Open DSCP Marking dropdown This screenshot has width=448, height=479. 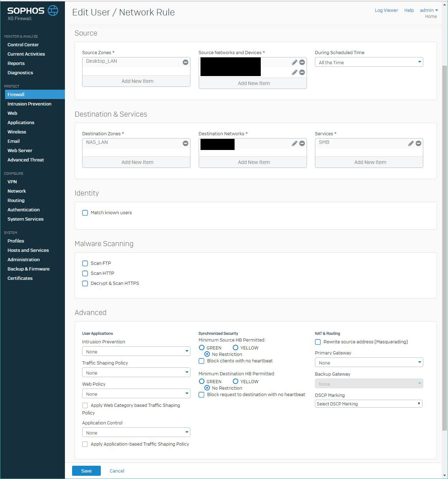[x=369, y=404]
